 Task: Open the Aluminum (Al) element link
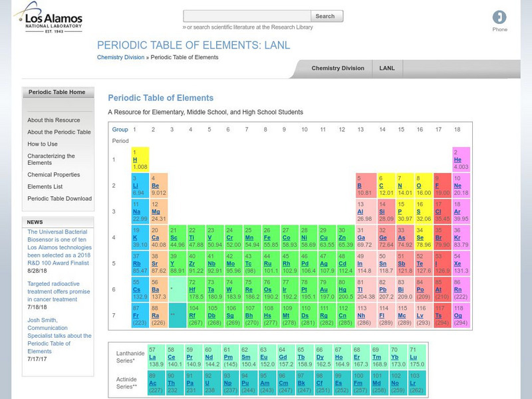(x=360, y=211)
